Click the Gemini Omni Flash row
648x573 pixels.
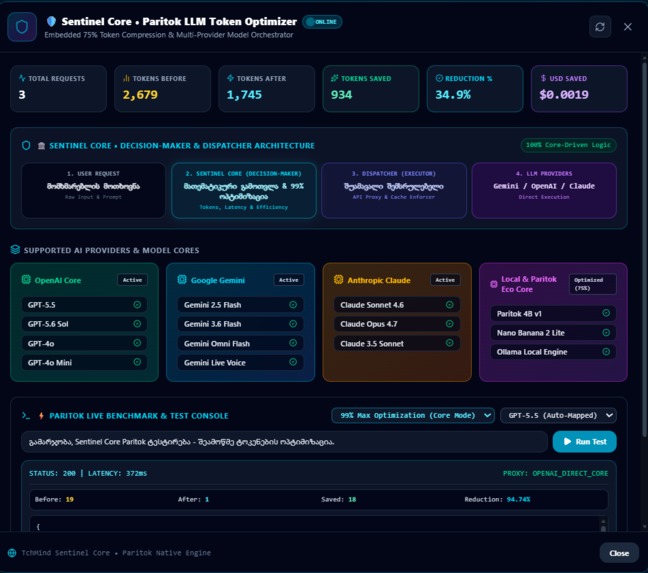pos(241,343)
